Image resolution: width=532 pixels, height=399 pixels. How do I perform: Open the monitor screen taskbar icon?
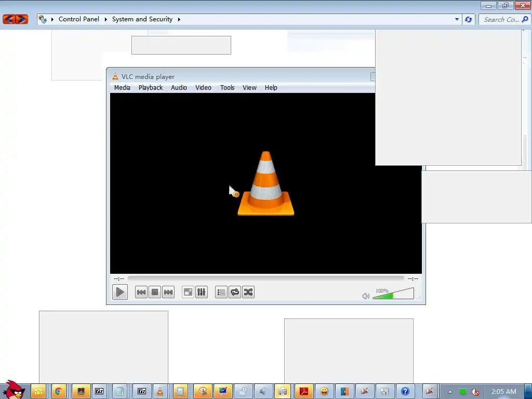[x=222, y=392]
